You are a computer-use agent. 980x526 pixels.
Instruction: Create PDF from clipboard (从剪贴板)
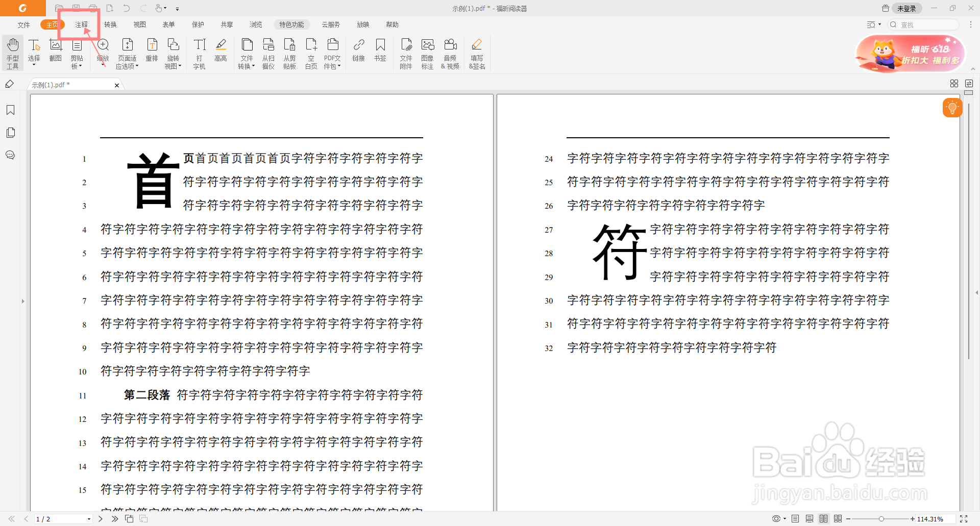coord(290,53)
